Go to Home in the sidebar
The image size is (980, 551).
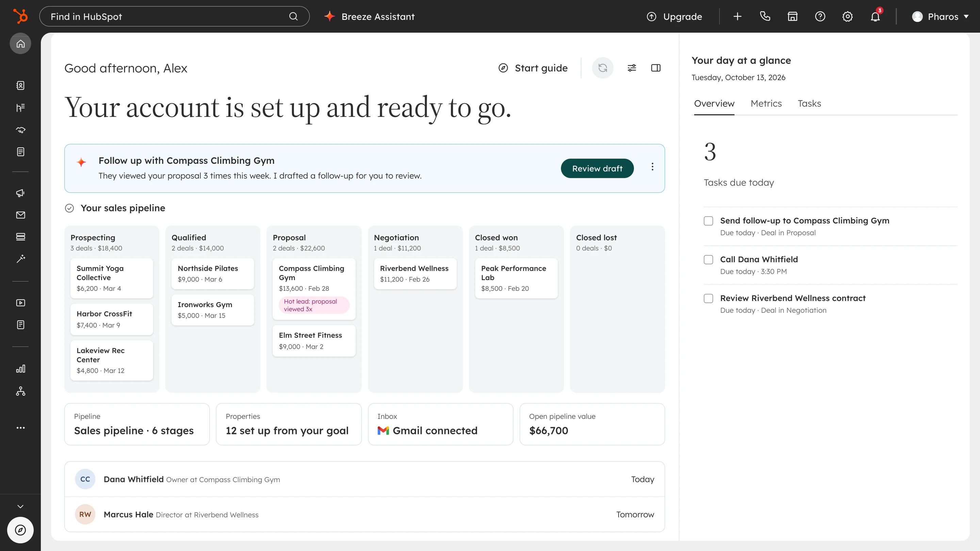coord(20,43)
